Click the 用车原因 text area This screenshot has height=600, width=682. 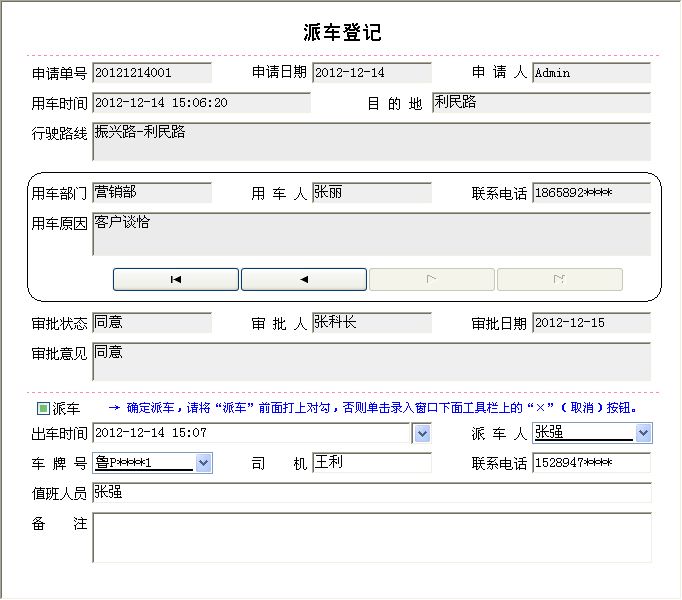[371, 234]
